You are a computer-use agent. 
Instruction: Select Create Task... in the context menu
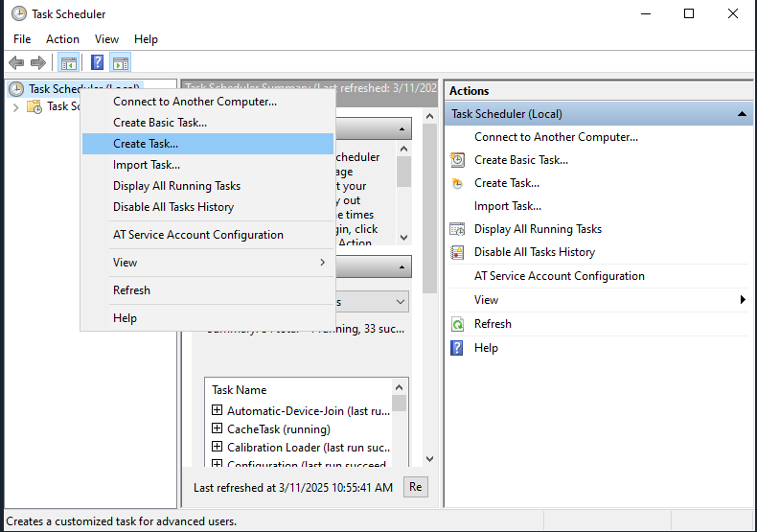pyautogui.click(x=146, y=144)
